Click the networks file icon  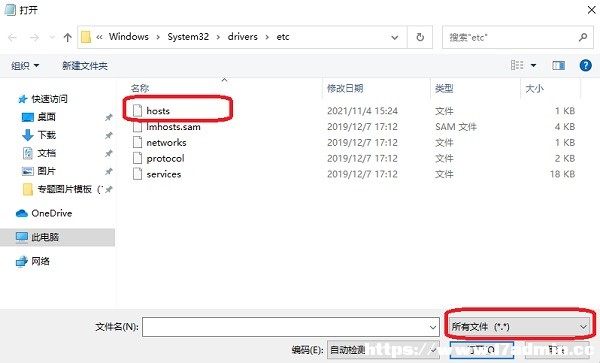coord(137,142)
